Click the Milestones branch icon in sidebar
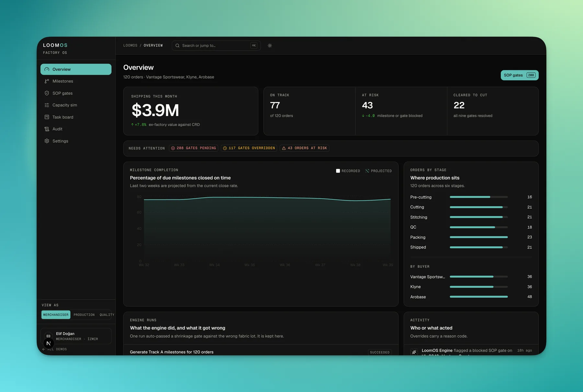The width and height of the screenshot is (583, 392). click(x=47, y=81)
